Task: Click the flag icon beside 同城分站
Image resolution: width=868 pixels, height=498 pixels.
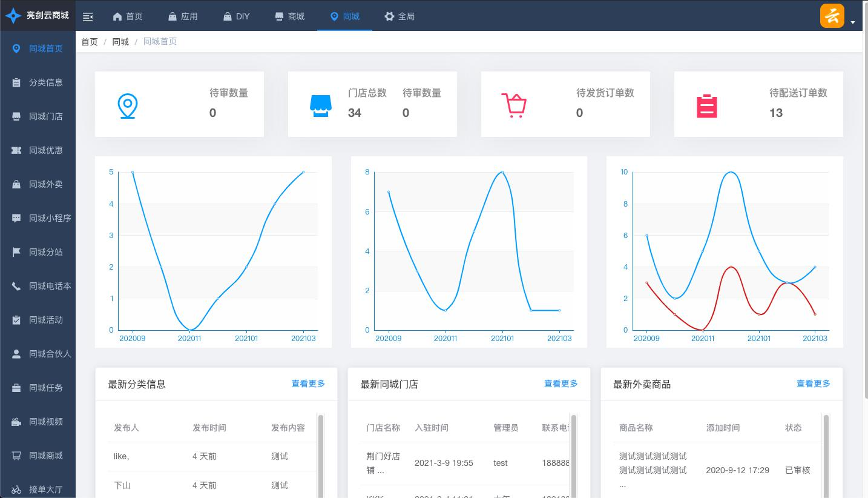Action: [16, 252]
